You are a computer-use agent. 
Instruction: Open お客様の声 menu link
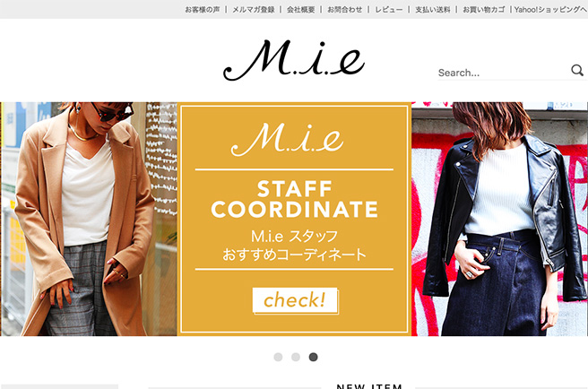(x=203, y=9)
